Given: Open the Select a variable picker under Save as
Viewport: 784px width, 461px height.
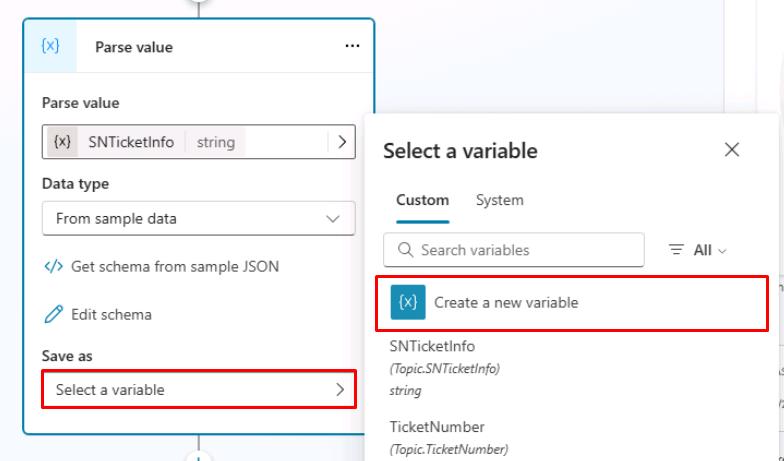Looking at the screenshot, I should point(198,390).
